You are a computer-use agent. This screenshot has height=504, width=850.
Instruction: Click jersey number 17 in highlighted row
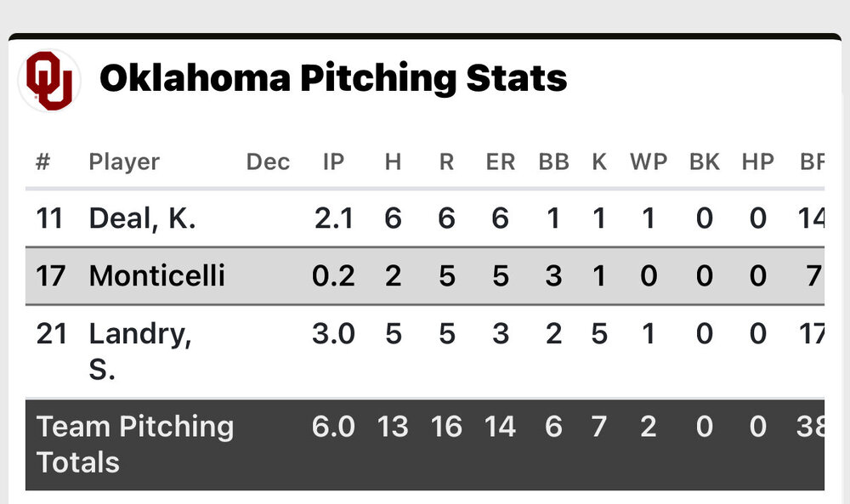click(x=50, y=275)
